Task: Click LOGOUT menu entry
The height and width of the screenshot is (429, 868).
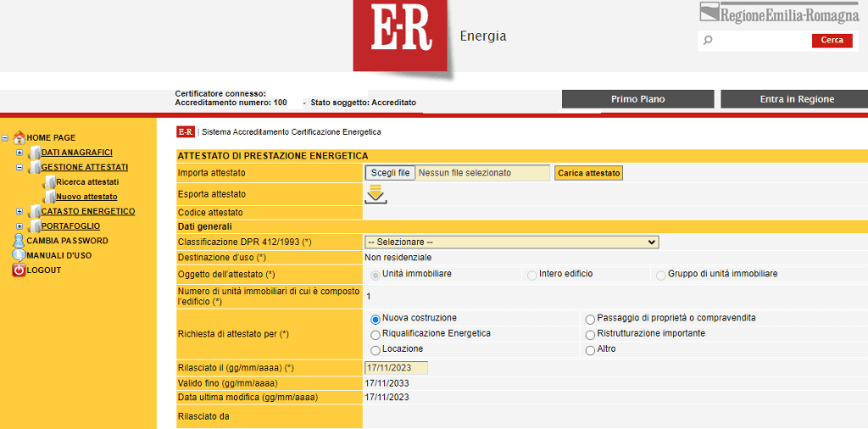Action: coord(44,270)
